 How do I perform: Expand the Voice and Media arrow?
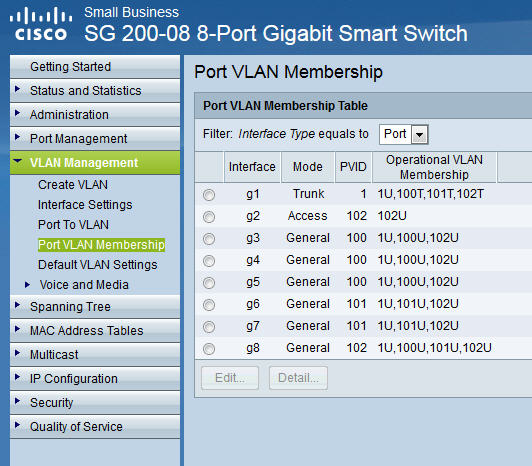pos(27,285)
